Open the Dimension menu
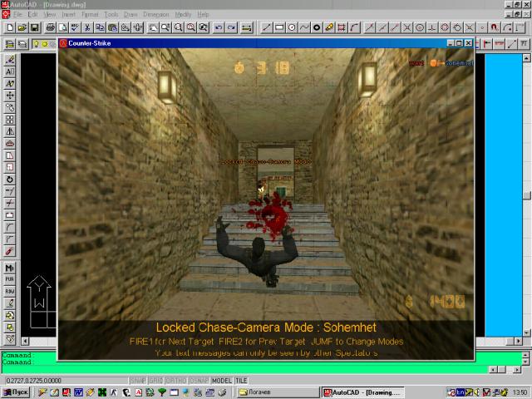Viewport: 532px width, 399px height. click(x=156, y=14)
